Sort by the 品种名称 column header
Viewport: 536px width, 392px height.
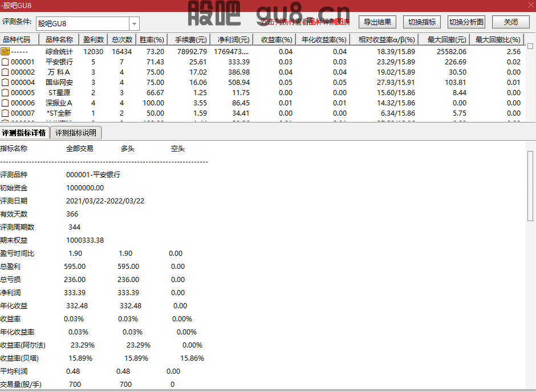(59, 40)
